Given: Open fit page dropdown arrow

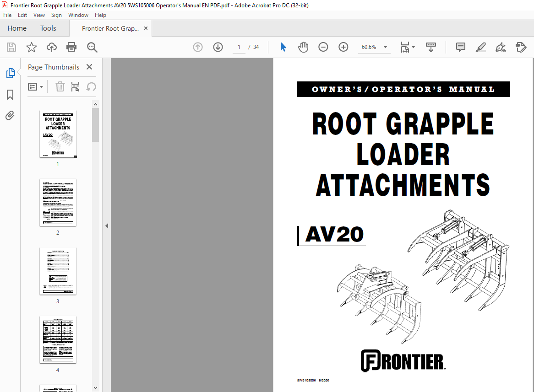Looking at the screenshot, I should (x=413, y=47).
